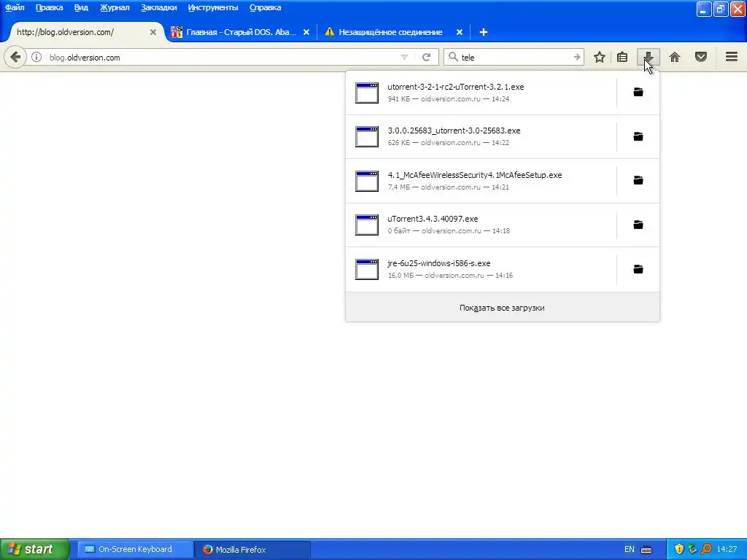Open 3.0.0.25683_utorrent-3.0-25683.exe download entry
Screen dimensions: 747x560
tap(481, 136)
